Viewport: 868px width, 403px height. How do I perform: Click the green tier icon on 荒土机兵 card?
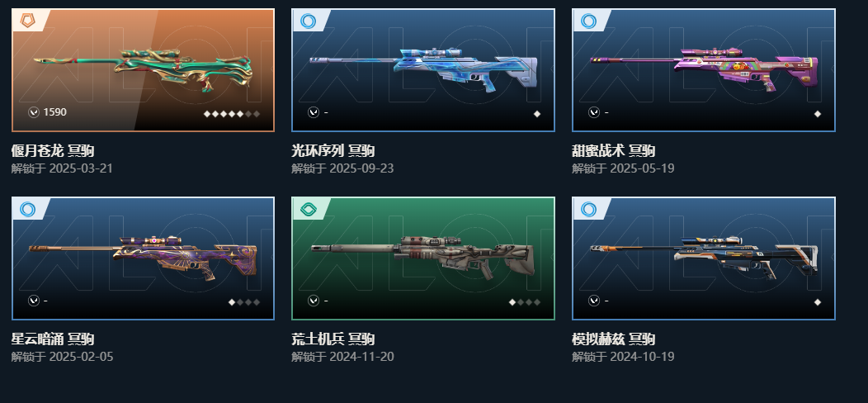[x=308, y=209]
